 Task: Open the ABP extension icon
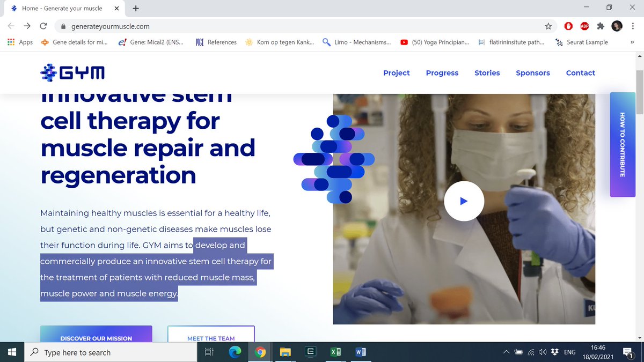[x=584, y=25]
